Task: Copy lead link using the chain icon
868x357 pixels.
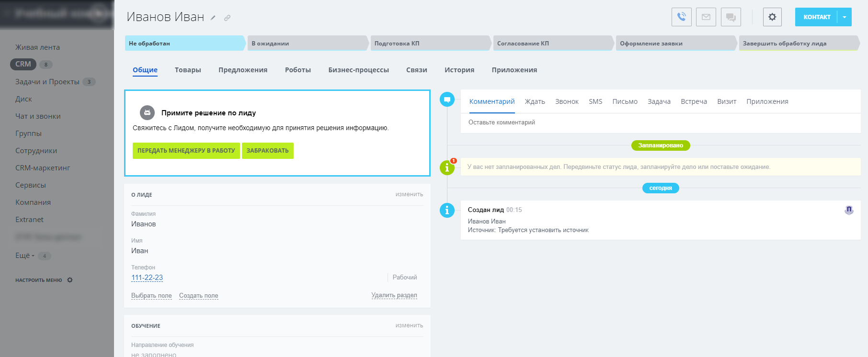Action: click(x=228, y=18)
